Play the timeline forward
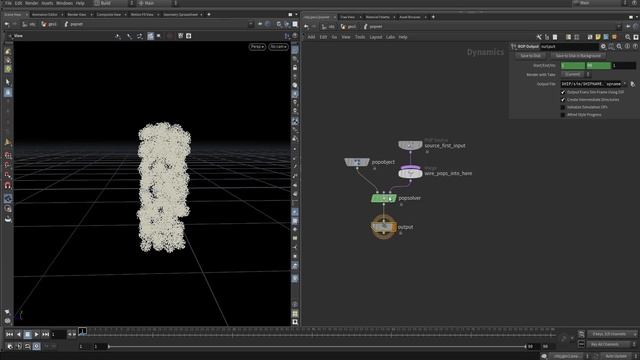Screen dimensions: 640x360 click(36, 334)
